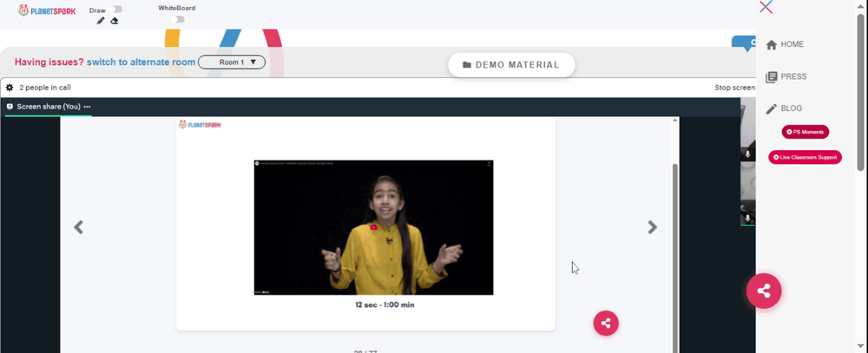This screenshot has height=353, width=868.
Task: Play the video of girl in yellow
Action: (x=373, y=227)
